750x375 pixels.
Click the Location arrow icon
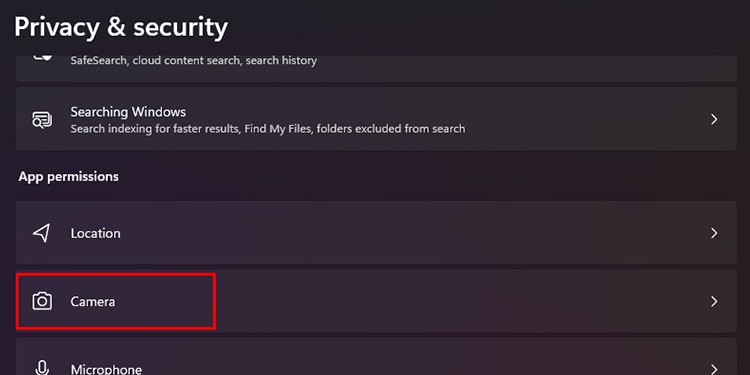[x=42, y=233]
